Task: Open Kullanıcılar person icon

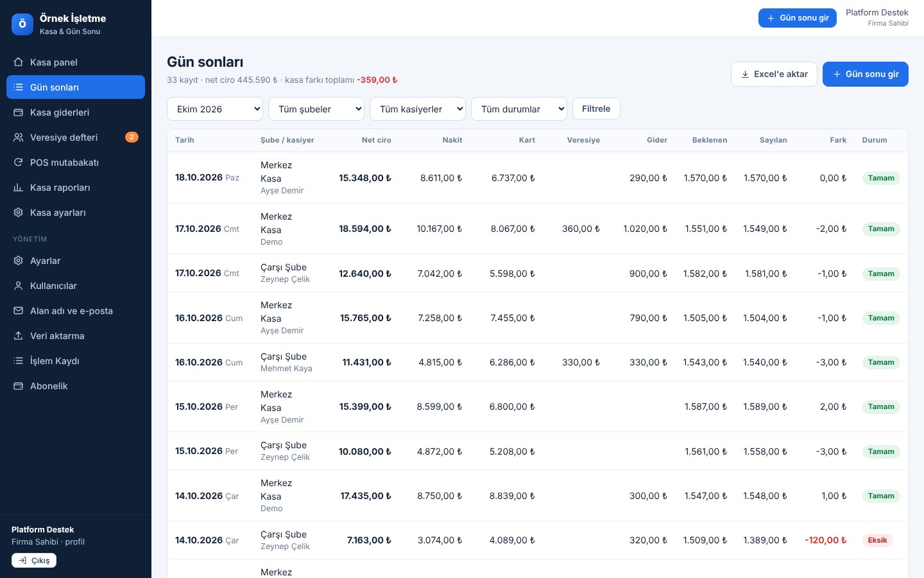Action: click(x=19, y=286)
